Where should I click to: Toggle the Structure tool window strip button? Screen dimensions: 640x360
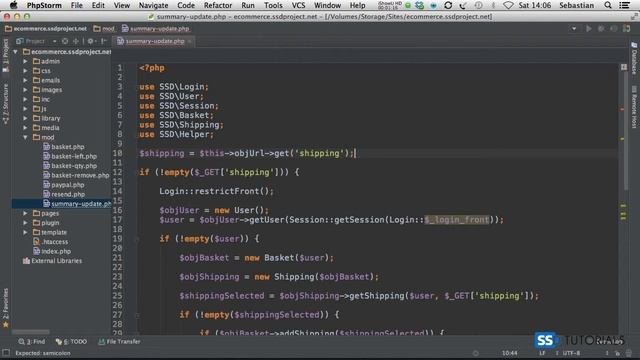(5, 104)
